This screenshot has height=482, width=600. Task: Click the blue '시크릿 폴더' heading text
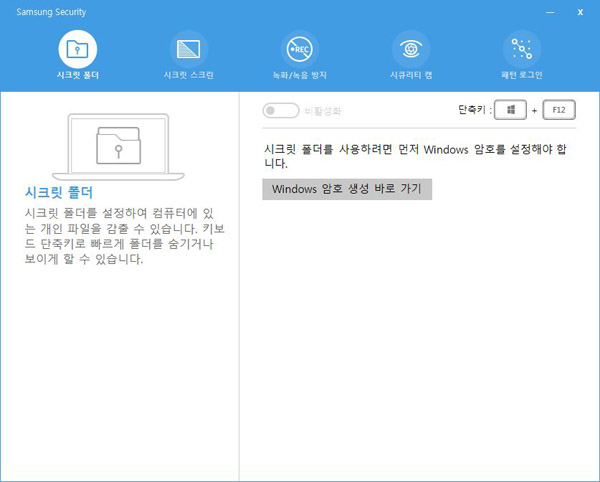tap(59, 192)
